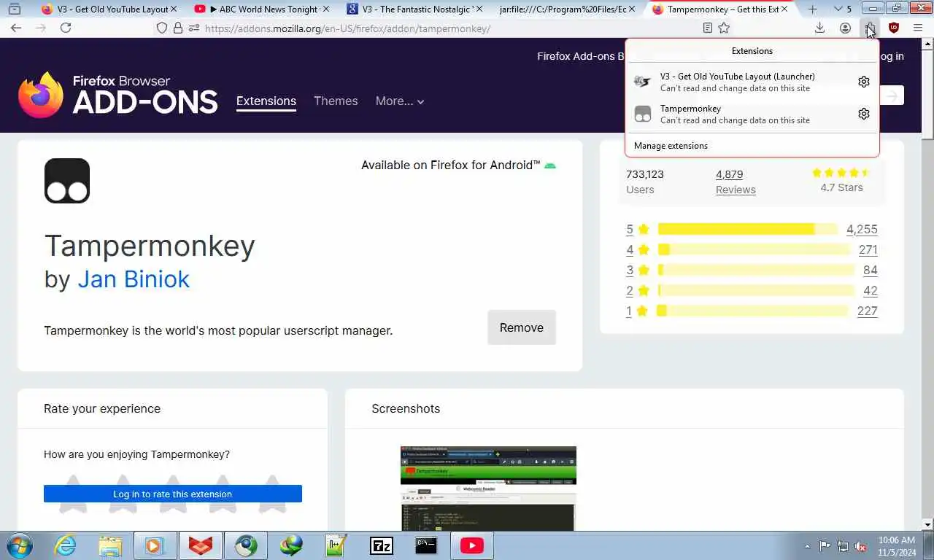Click the 5-star rating bar
934x560 pixels.
[748, 229]
